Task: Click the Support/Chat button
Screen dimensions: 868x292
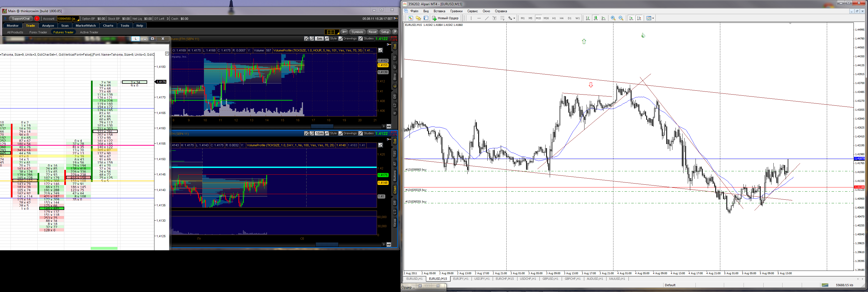Action: pos(21,19)
